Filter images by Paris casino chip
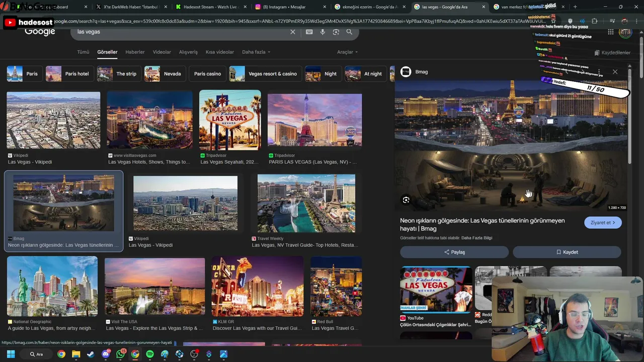Image resolution: width=644 pixels, height=362 pixels. (207, 73)
